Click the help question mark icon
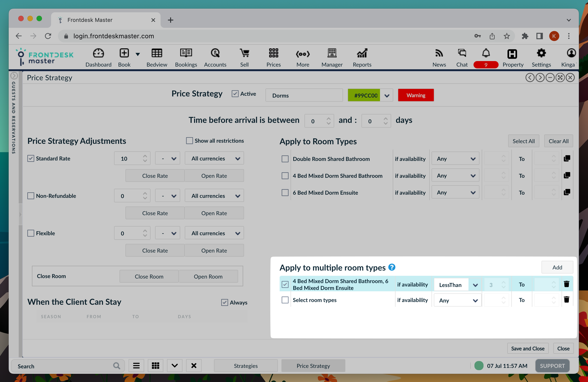The height and width of the screenshot is (382, 588). pyautogui.click(x=392, y=267)
